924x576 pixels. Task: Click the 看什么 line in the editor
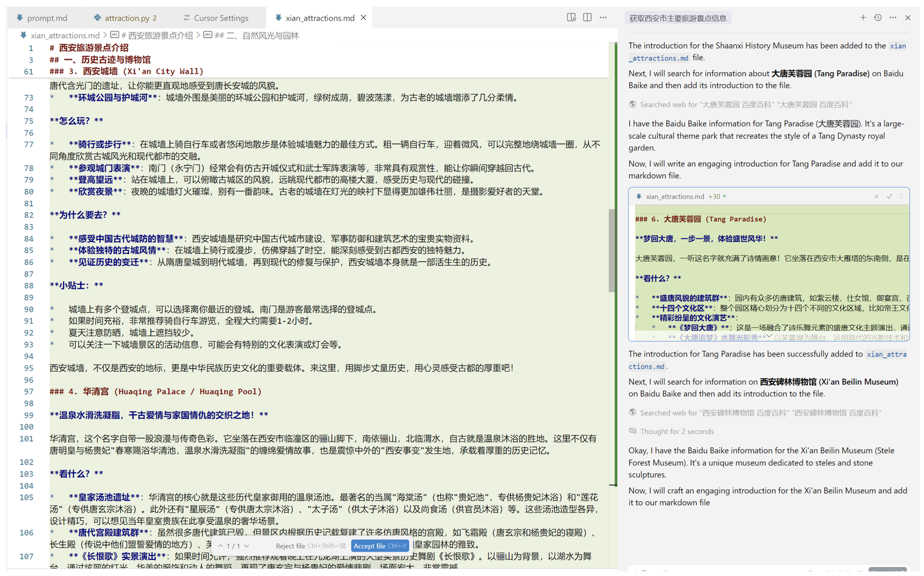tap(76, 474)
